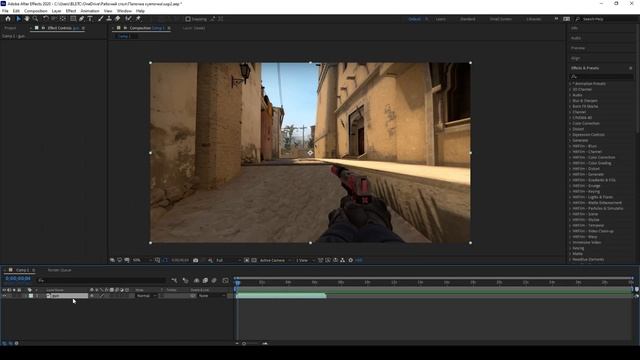Select the Puppet Pin tool
This screenshot has height=360, width=640.
138,19
